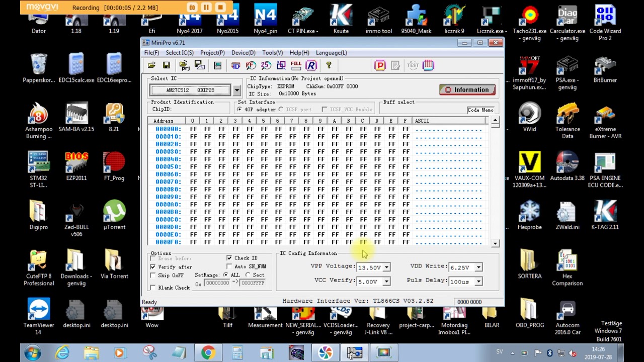Expand the VDD Write dropdown

(478, 267)
